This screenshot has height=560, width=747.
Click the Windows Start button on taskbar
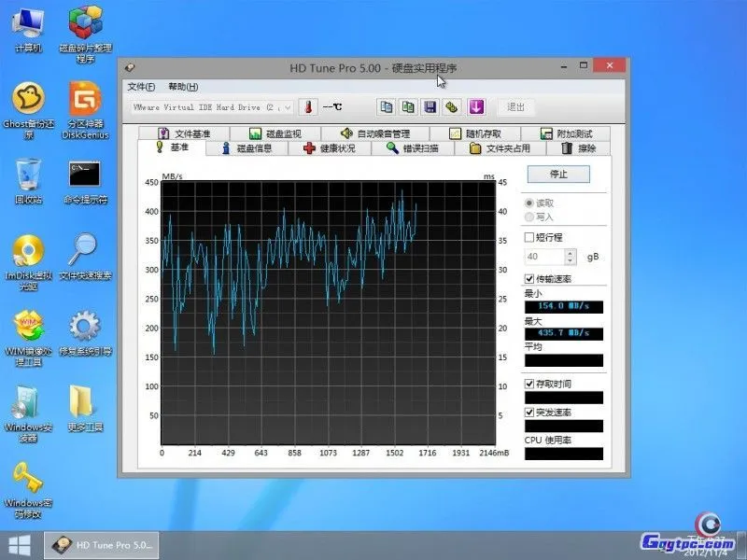[18, 544]
